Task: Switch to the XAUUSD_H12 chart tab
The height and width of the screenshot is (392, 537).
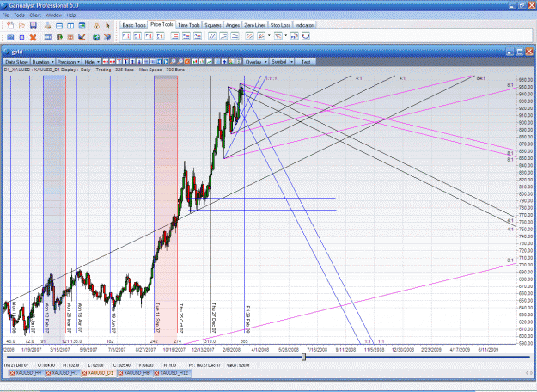Action: (171, 373)
